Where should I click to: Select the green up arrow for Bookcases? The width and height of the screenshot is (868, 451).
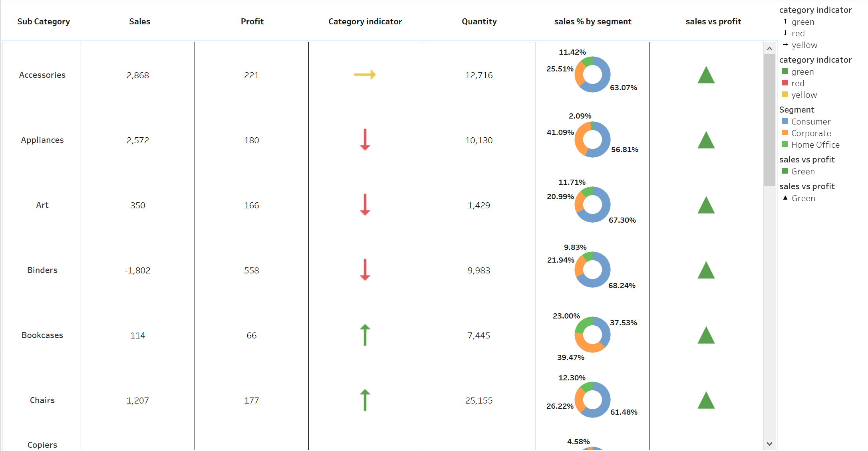coord(365,335)
